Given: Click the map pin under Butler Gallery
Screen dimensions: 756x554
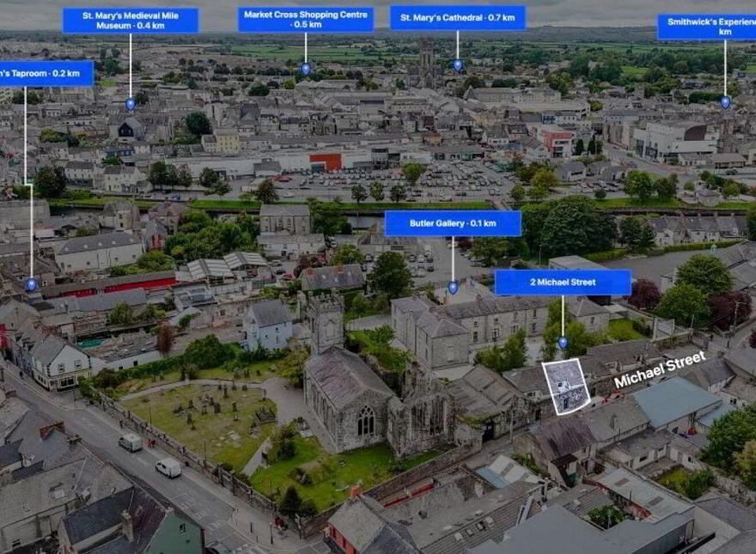Looking at the screenshot, I should pyautogui.click(x=453, y=288).
